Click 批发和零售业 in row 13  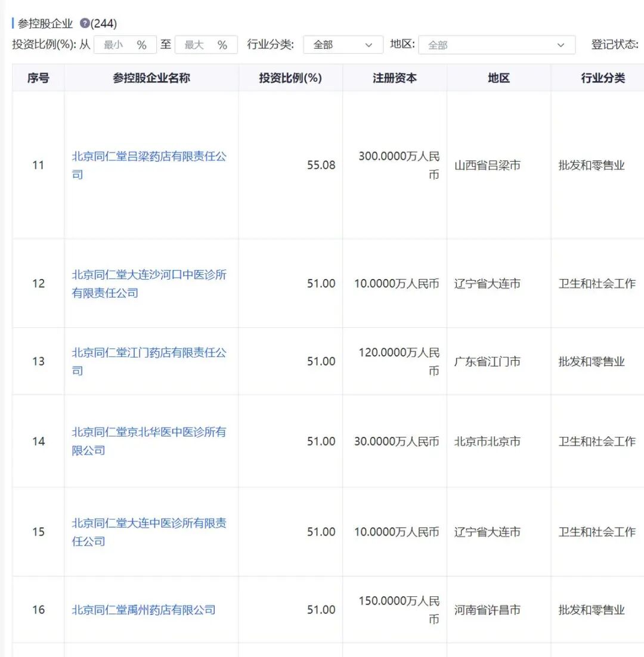tap(592, 361)
